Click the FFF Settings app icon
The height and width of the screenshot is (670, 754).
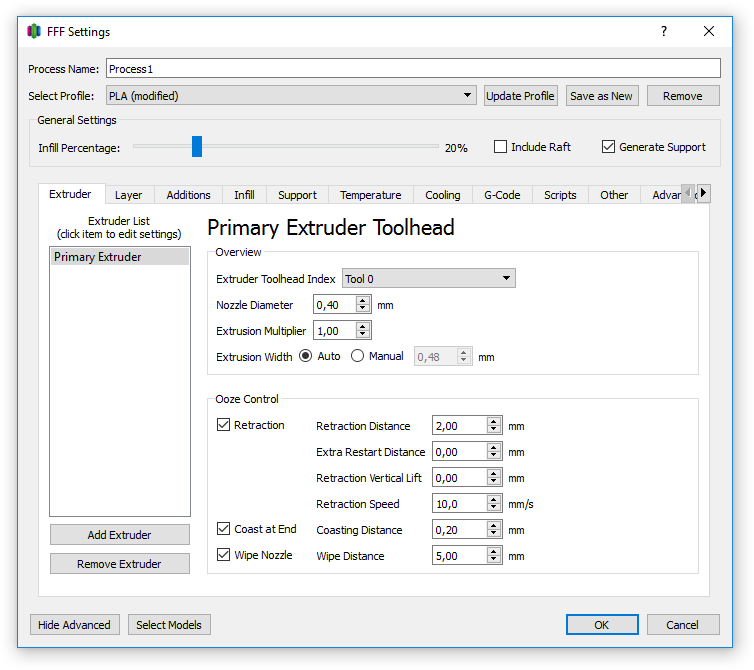pos(34,31)
